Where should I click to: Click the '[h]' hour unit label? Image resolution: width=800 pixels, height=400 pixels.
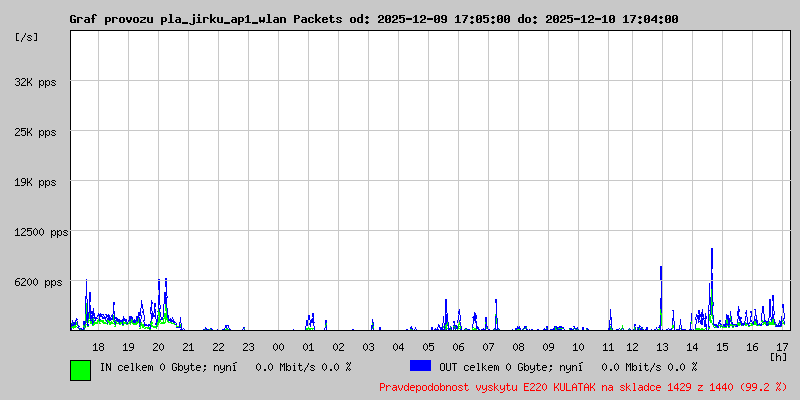778,356
